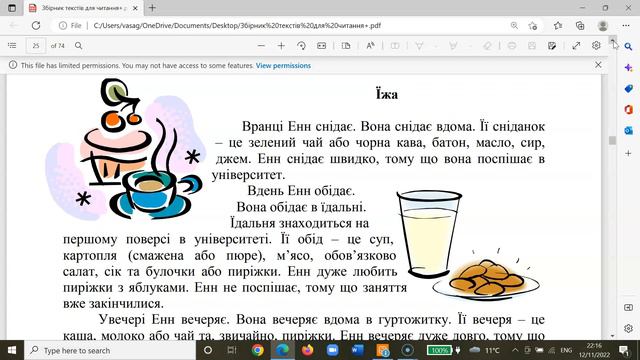Open weather widget showing 11°C
Image resolution: width=640 pixels, height=360 pixels.
(x=484, y=350)
